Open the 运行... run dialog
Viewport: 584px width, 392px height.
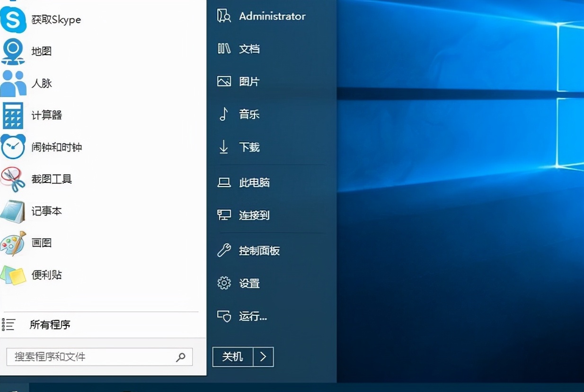[253, 316]
